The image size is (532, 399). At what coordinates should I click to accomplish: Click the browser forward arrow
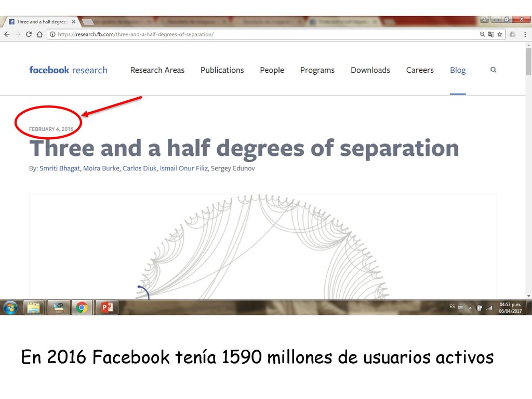18,34
